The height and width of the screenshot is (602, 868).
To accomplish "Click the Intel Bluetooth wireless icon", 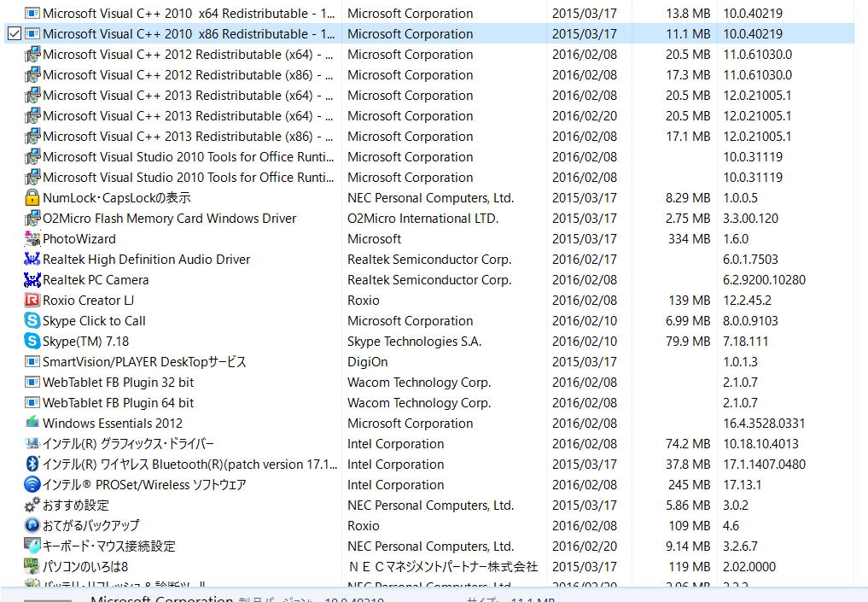I will [32, 465].
